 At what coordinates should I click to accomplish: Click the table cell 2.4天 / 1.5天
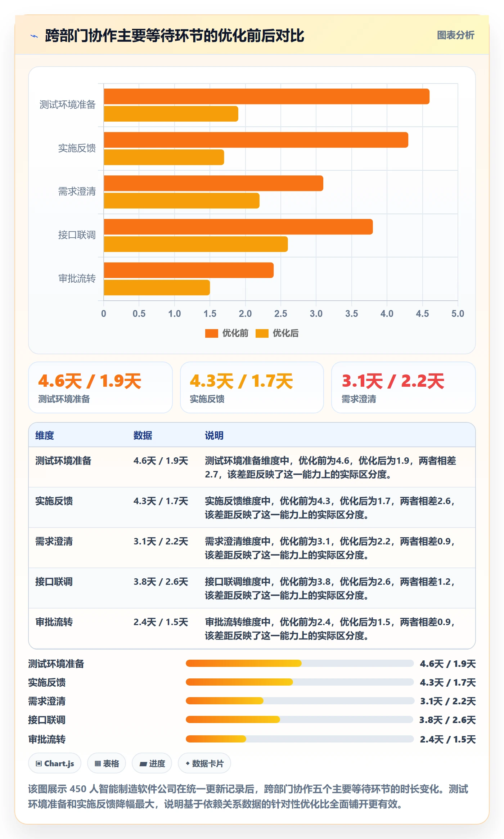click(x=161, y=622)
